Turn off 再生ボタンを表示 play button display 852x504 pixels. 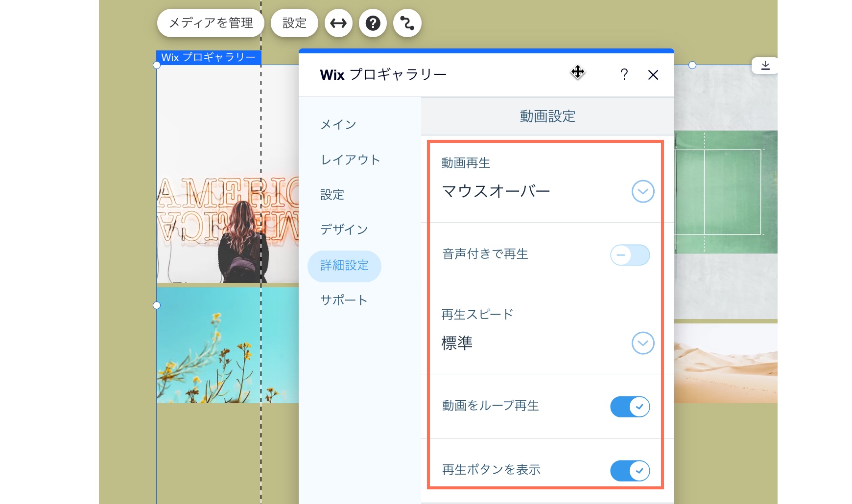(630, 470)
